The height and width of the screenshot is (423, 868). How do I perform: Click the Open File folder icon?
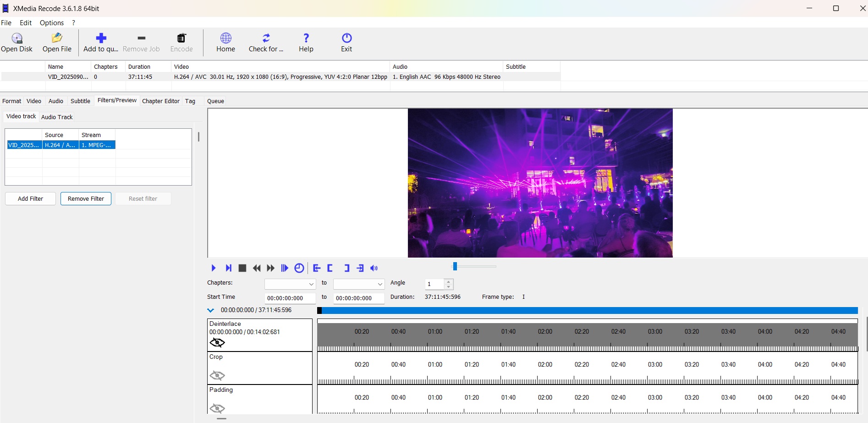(57, 38)
